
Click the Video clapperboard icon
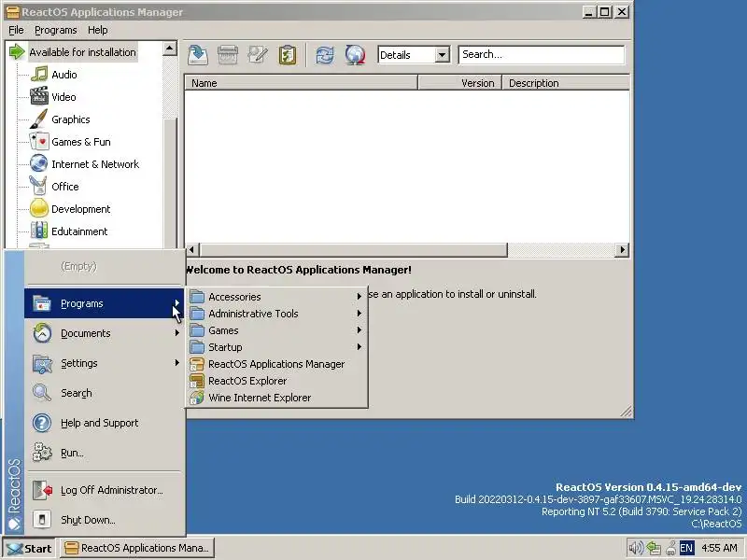click(x=38, y=96)
